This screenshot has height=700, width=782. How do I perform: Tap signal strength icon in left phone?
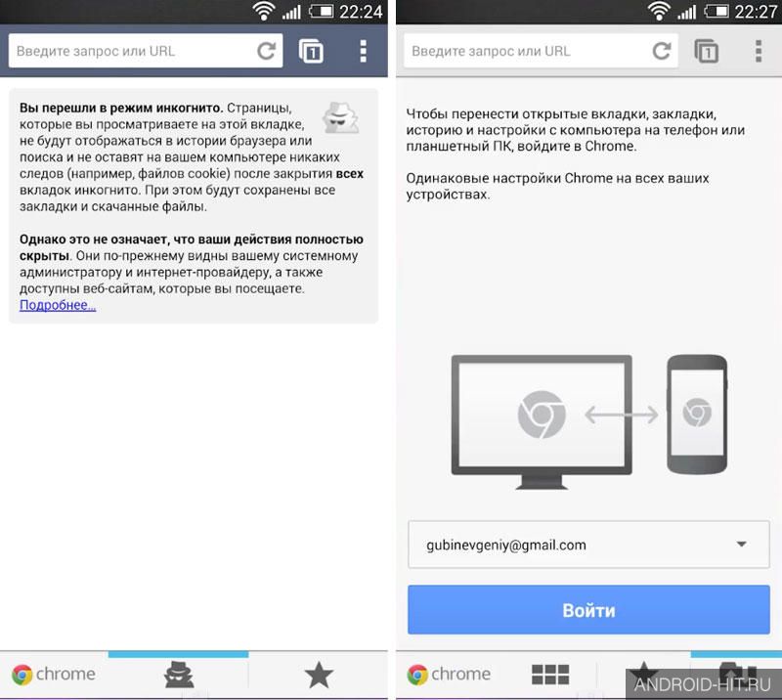coord(291,12)
